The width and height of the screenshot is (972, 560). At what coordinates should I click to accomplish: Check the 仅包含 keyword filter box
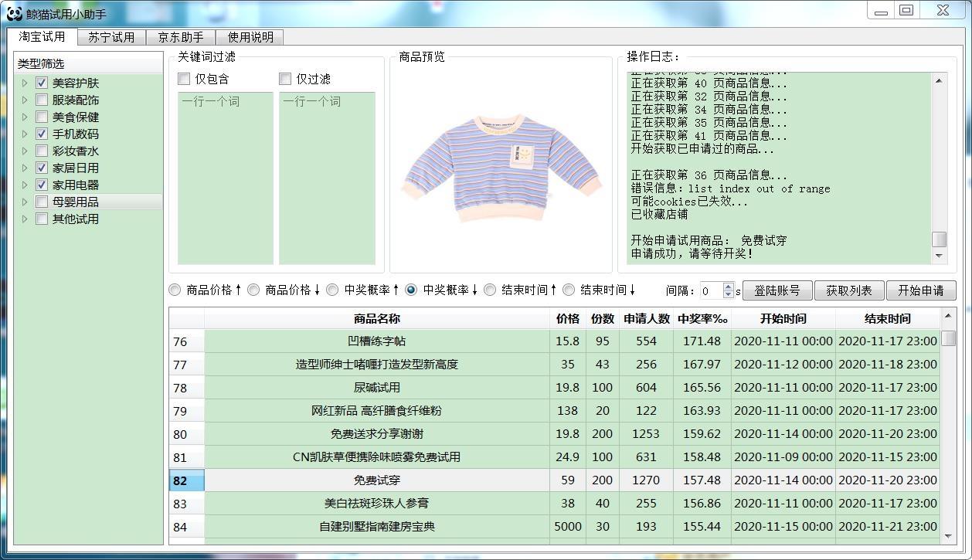[x=184, y=79]
